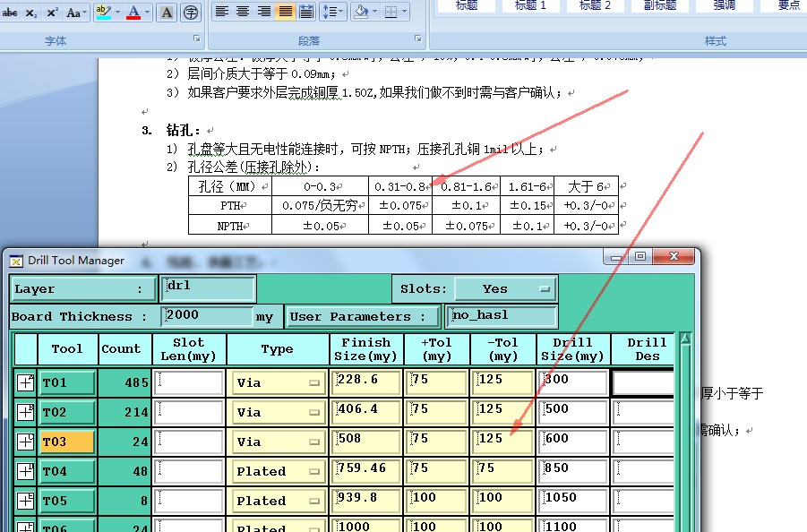Expand the T04 drill tool row
Viewport: 807px width, 532px height.
click(26, 471)
